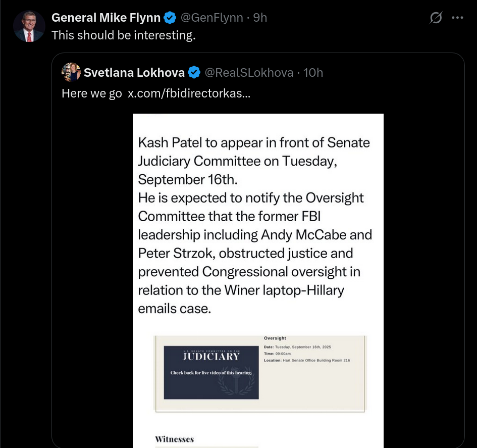
Task: Open the post via the 9h timestamp
Action: pos(260,18)
